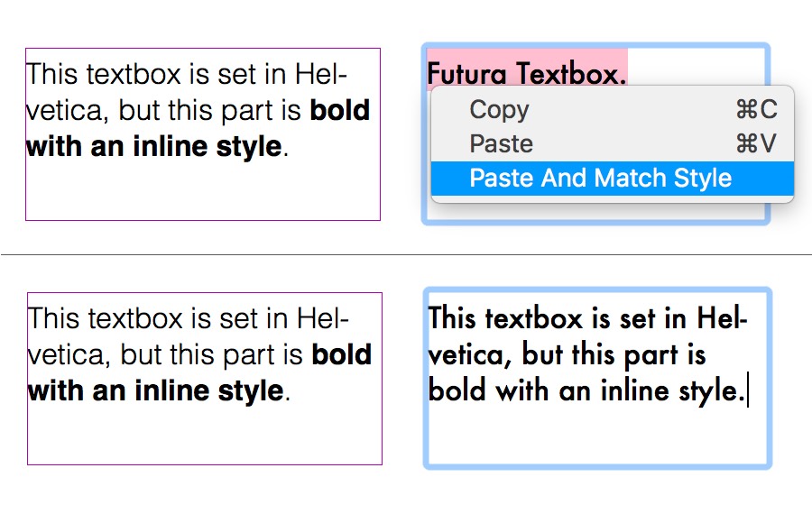Viewport: 812px width, 514px height.
Task: Click the ⌘V shortcut label
Action: pos(756,144)
